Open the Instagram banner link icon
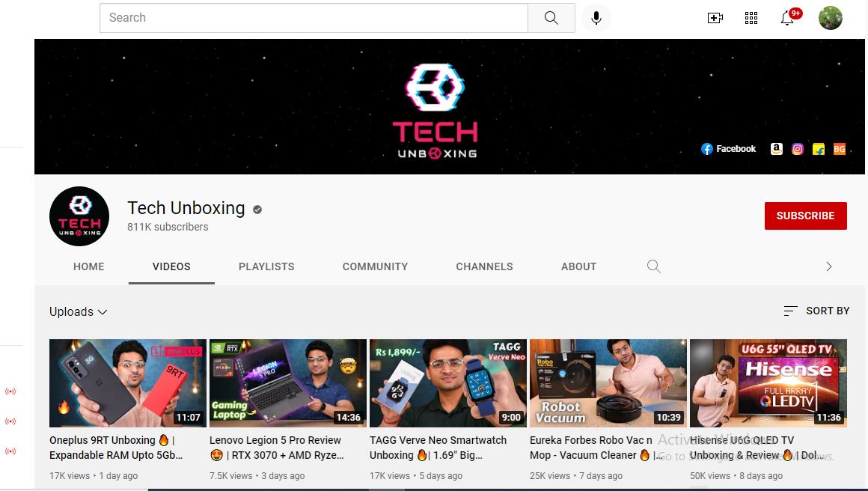The height and width of the screenshot is (491, 868). tap(797, 149)
